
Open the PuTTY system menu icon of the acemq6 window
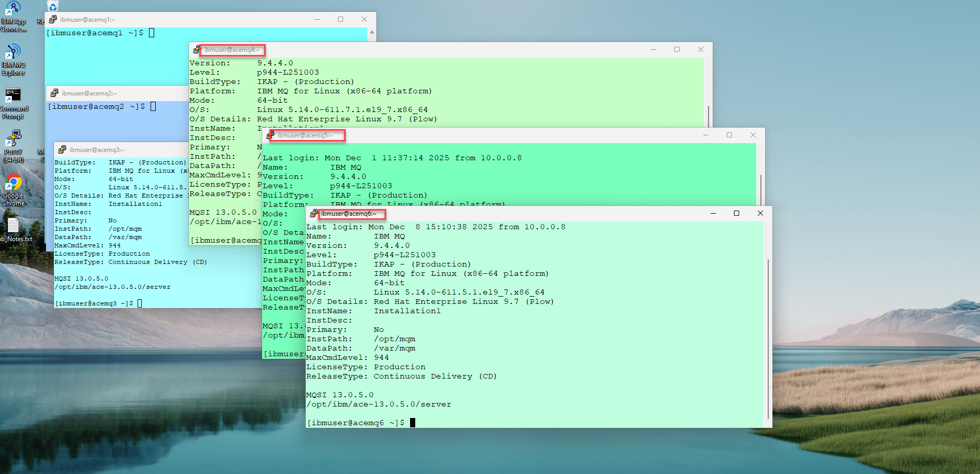[x=314, y=214]
